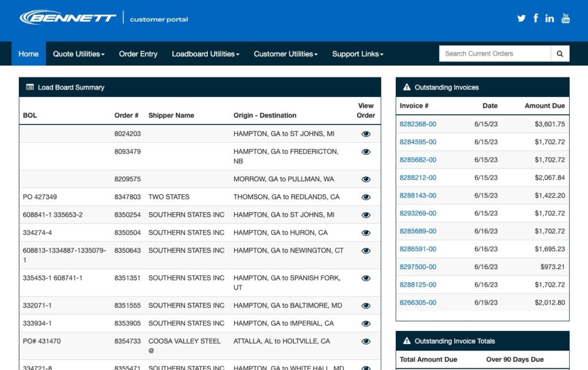
Task: View order 8353905 eye icon
Action: click(366, 324)
